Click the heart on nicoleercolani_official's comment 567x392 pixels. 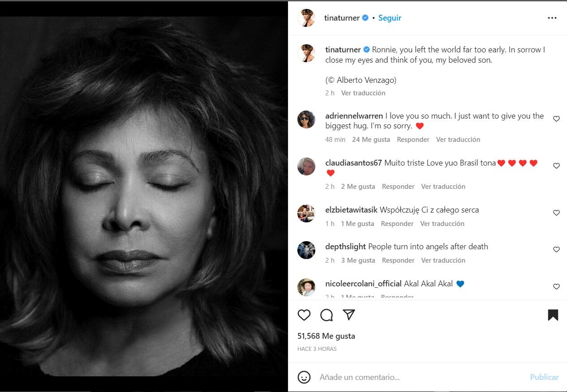(x=556, y=286)
